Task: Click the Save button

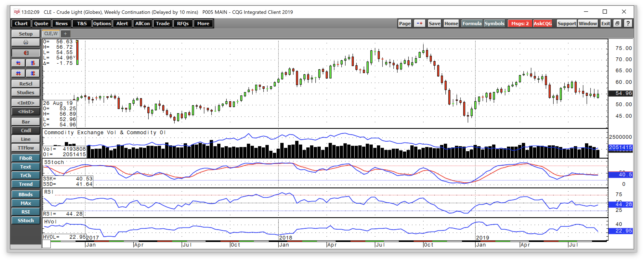Action: 434,24
